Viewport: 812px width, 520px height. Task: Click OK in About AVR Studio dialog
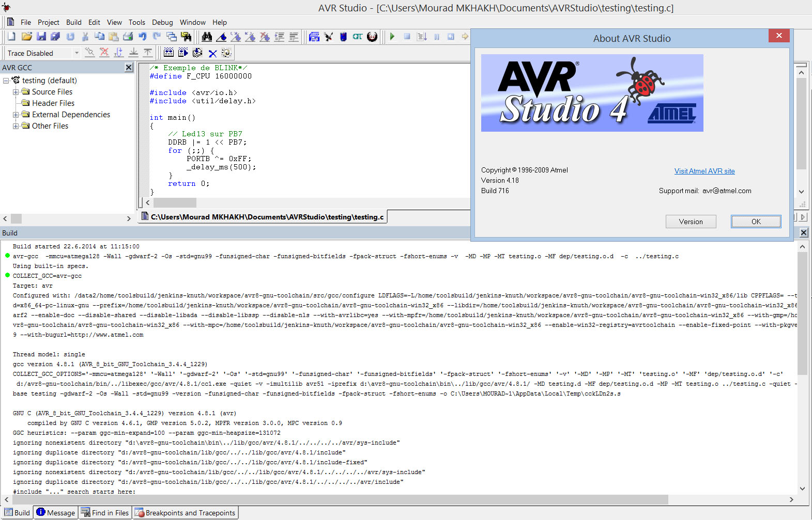tap(756, 222)
